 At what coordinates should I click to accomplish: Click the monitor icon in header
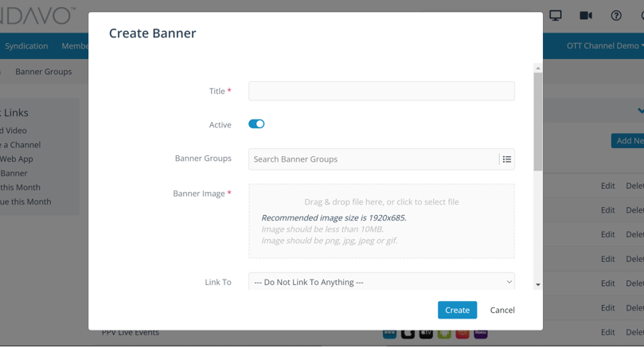pyautogui.click(x=556, y=16)
